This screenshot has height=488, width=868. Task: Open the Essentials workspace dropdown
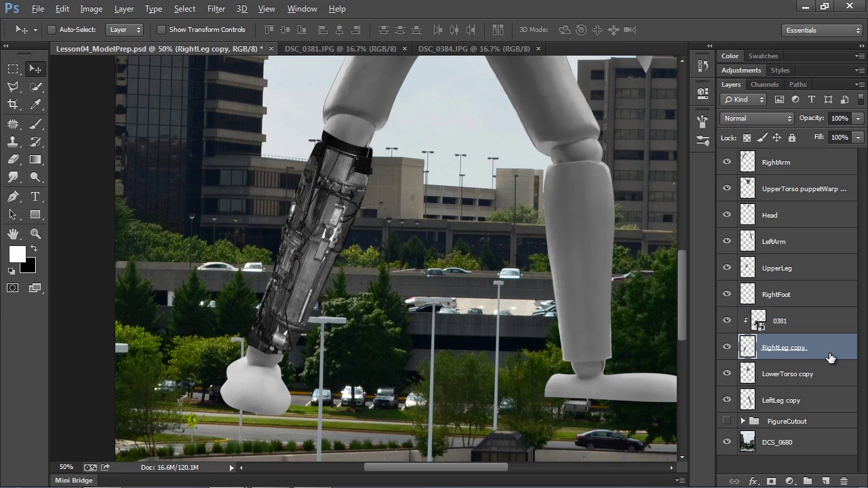click(822, 30)
